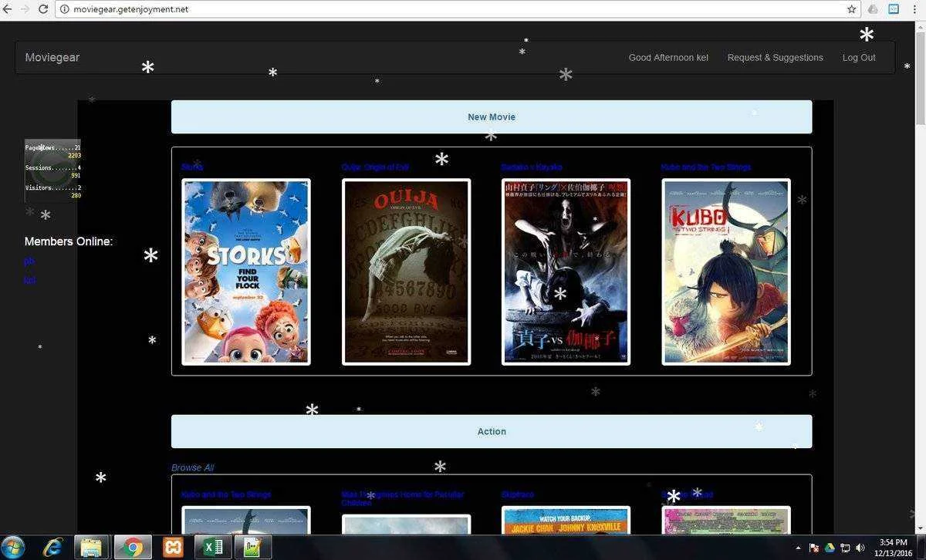Image resolution: width=926 pixels, height=560 pixels.
Task: Open the Windows Start menu
Action: 13,547
